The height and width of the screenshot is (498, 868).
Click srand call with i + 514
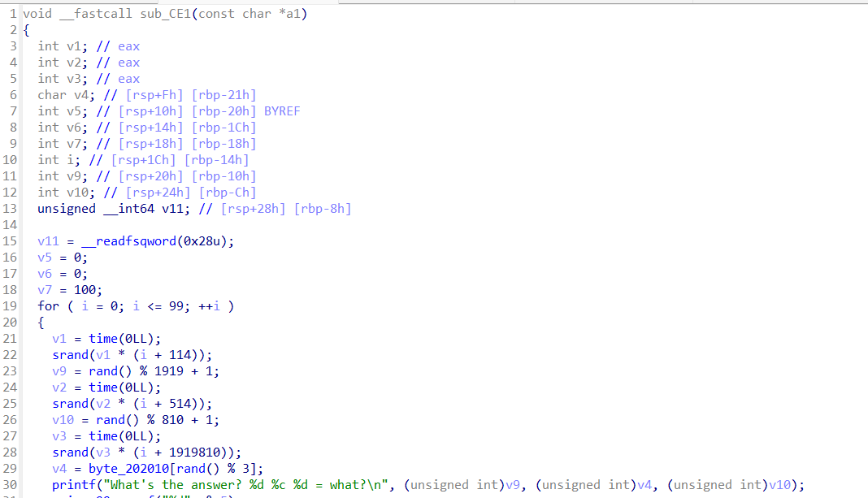pyautogui.click(x=132, y=404)
